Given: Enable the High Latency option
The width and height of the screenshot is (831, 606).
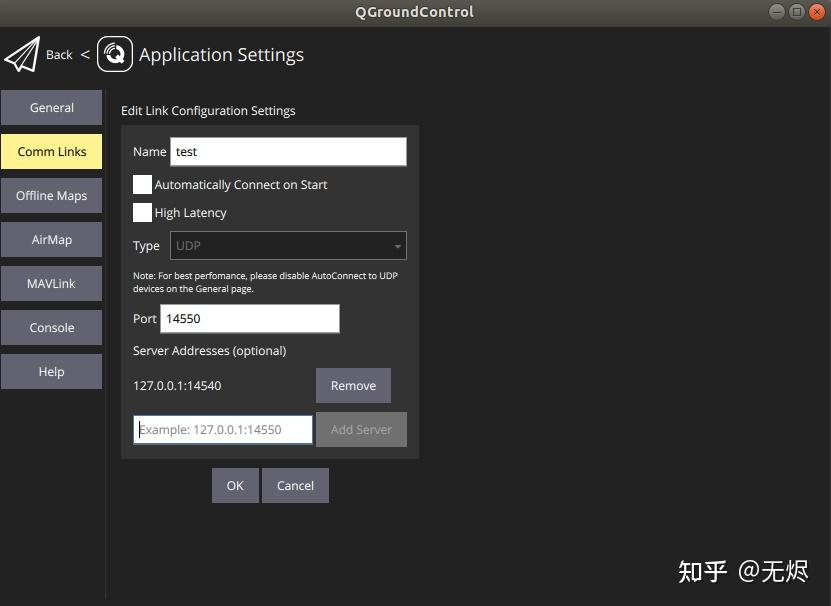Looking at the screenshot, I should (142, 212).
